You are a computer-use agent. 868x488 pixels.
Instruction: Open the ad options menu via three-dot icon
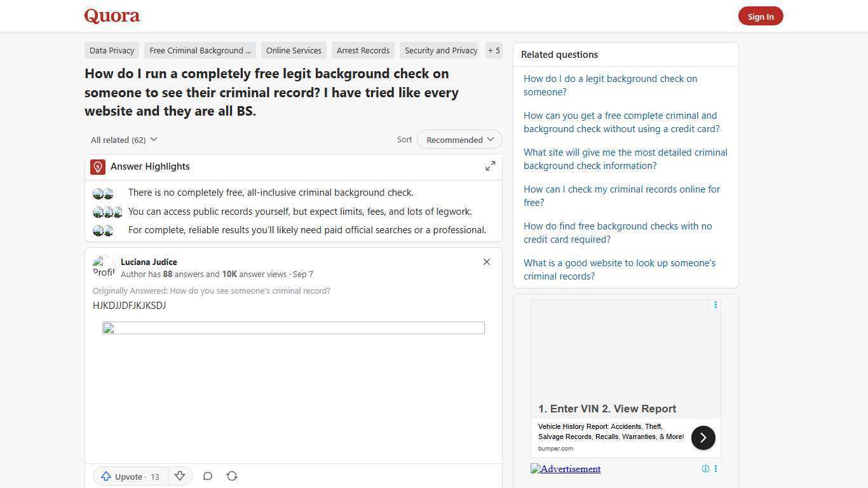pos(715,304)
